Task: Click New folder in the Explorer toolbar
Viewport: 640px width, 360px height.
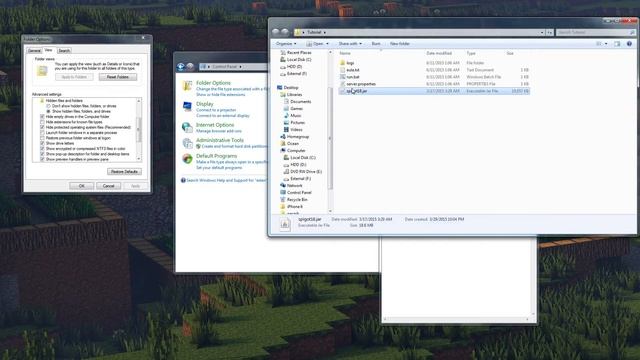Action: coord(400,44)
